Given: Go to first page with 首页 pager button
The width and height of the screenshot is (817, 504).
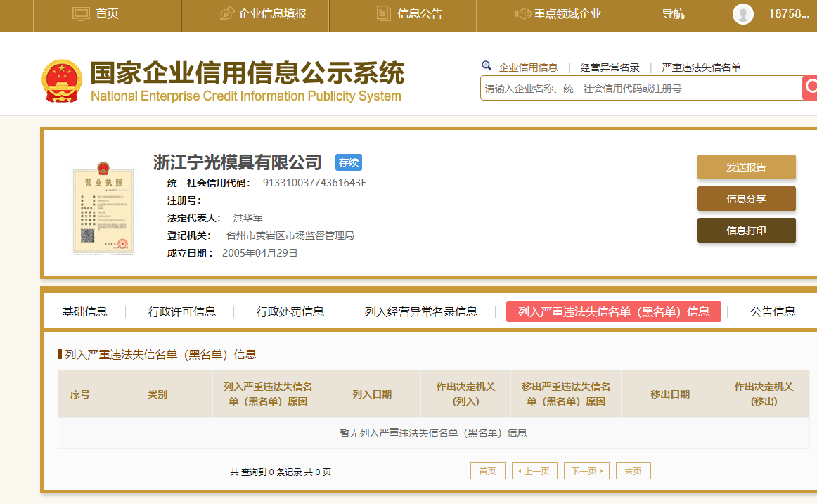Looking at the screenshot, I should click(488, 471).
